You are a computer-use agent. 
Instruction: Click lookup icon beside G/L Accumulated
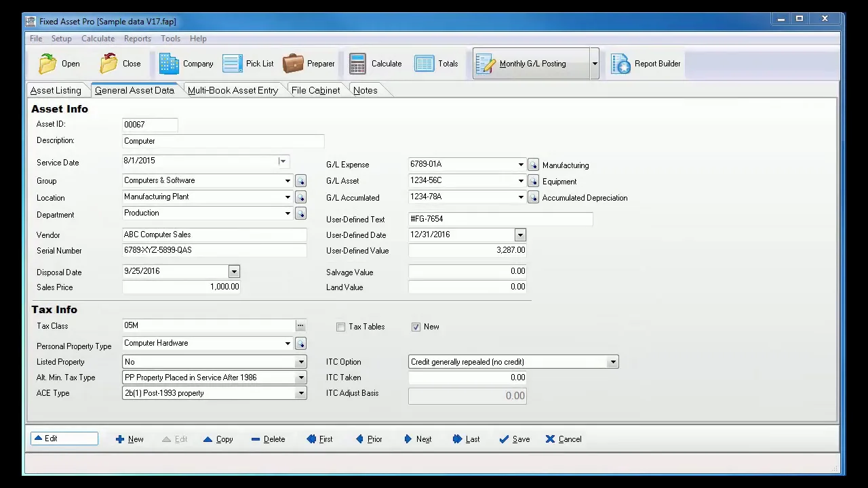point(533,197)
